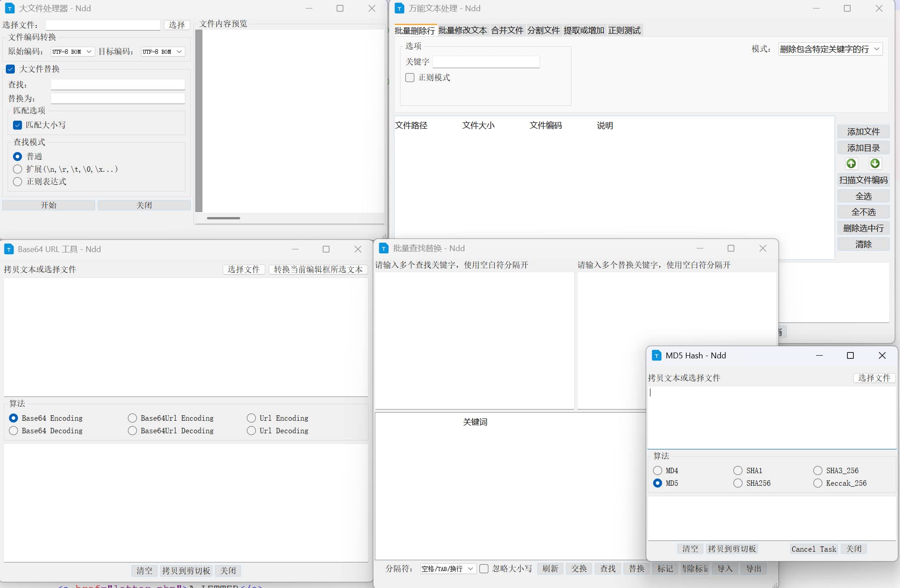
Task: Open the 正则测试 tab
Action: (624, 30)
